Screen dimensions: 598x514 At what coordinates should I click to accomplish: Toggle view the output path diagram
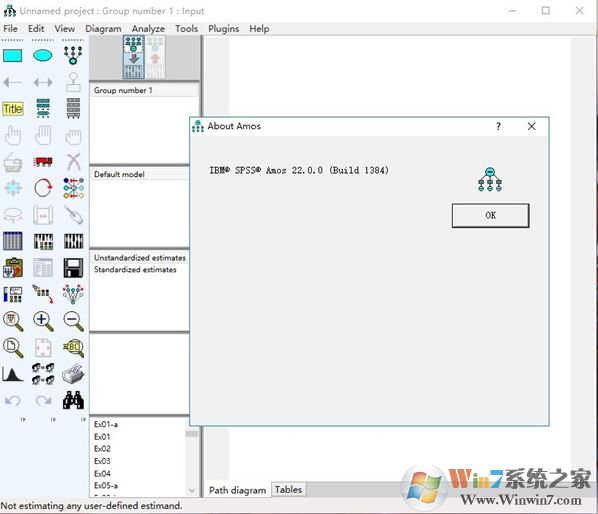pyautogui.click(x=155, y=57)
